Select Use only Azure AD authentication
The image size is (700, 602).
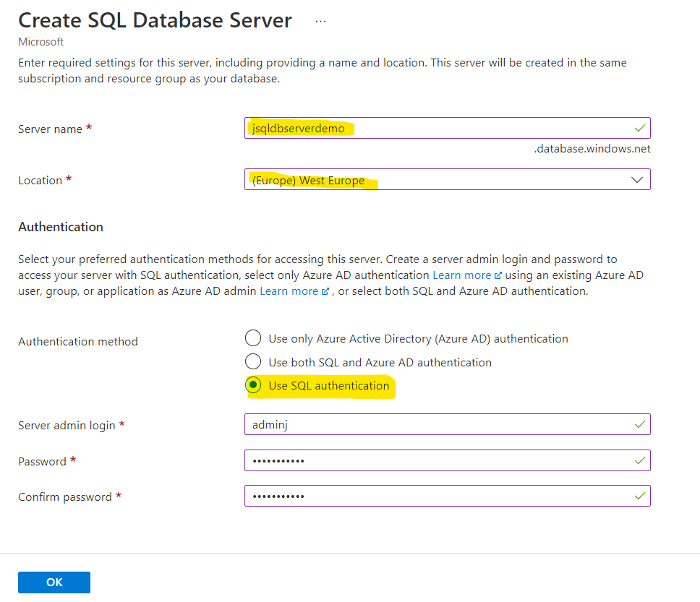pos(253,338)
